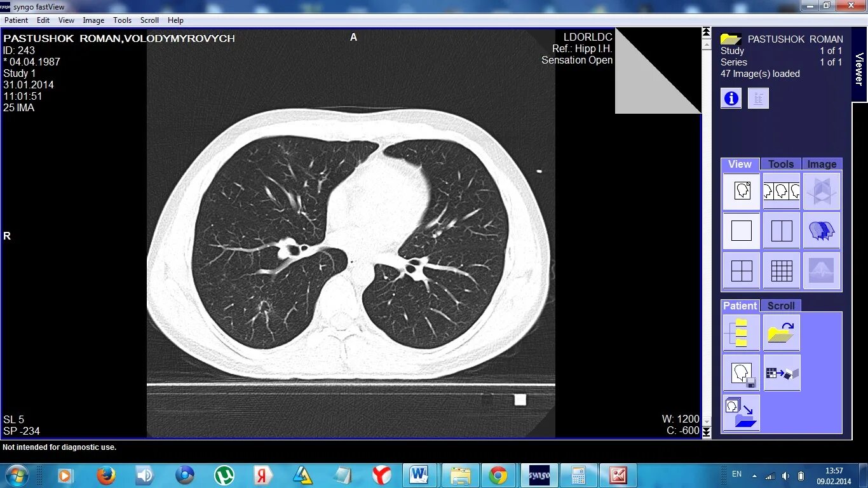Open the Edit menu
Viewport: 868px width, 488px height.
[43, 20]
